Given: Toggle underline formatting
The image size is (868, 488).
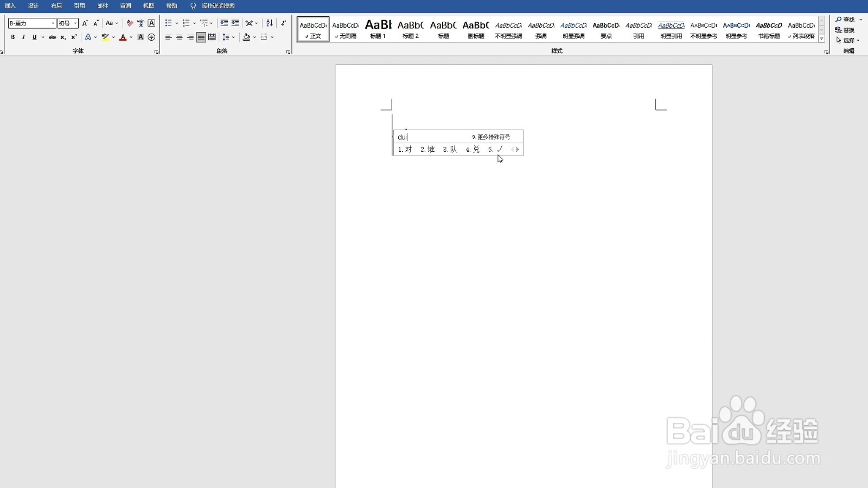Looking at the screenshot, I should pyautogui.click(x=34, y=37).
